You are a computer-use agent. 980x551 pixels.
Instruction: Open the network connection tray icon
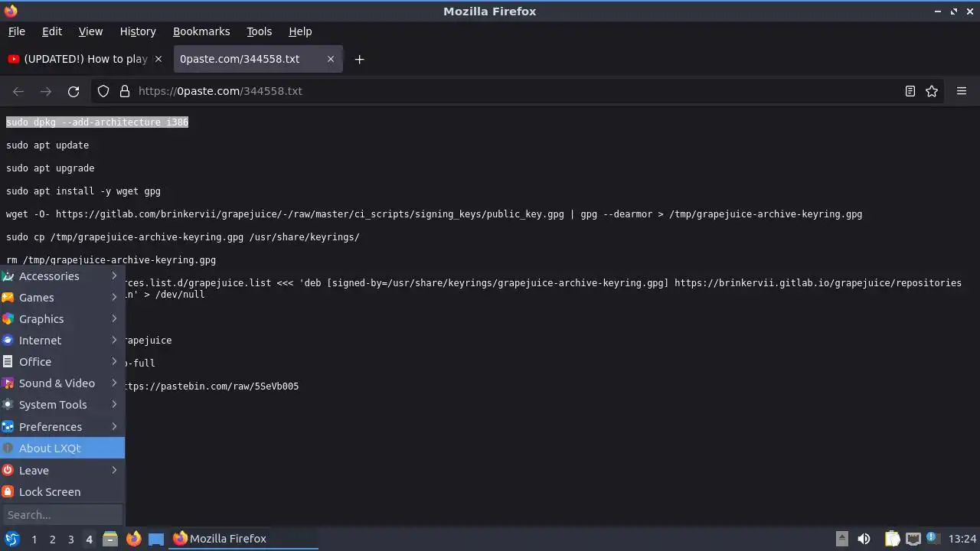tap(913, 539)
